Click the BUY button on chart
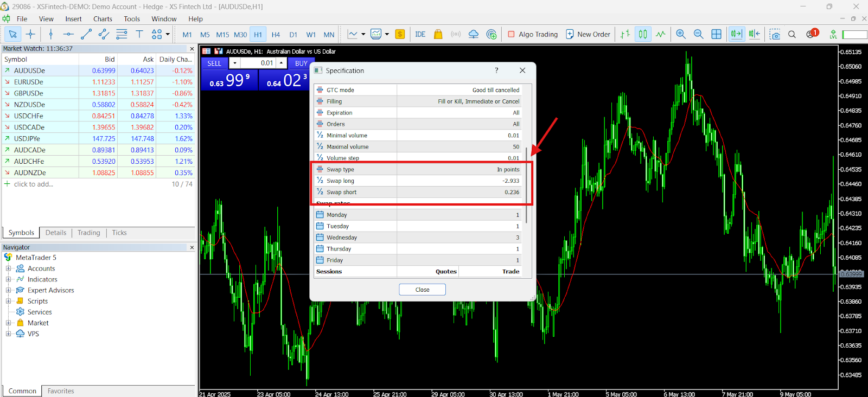 click(x=301, y=63)
